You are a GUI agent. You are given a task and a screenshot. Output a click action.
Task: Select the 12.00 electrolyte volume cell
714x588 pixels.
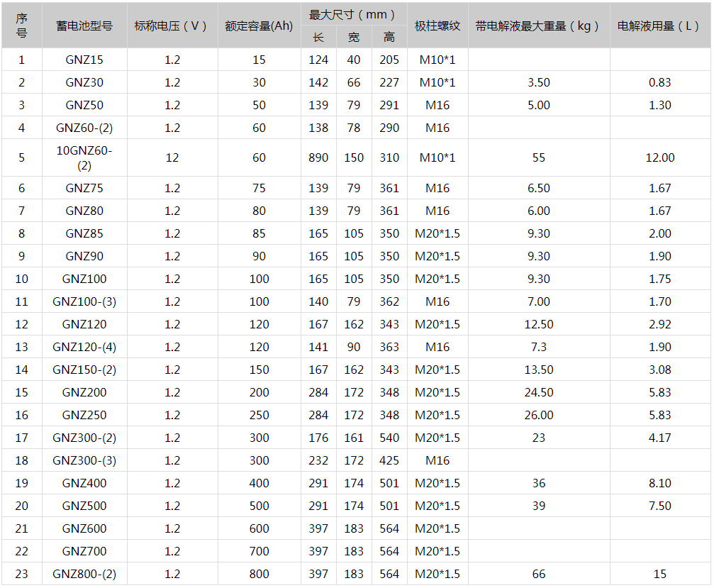659,157
